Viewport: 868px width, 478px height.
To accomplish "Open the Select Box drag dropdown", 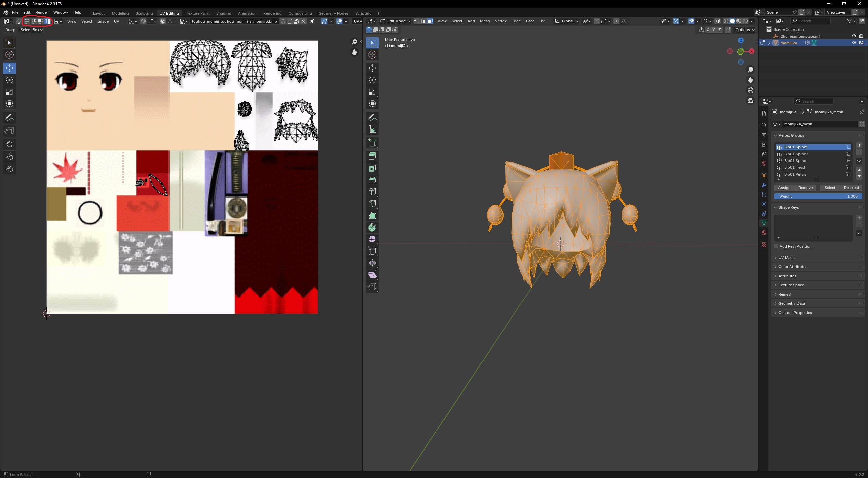I will point(32,30).
